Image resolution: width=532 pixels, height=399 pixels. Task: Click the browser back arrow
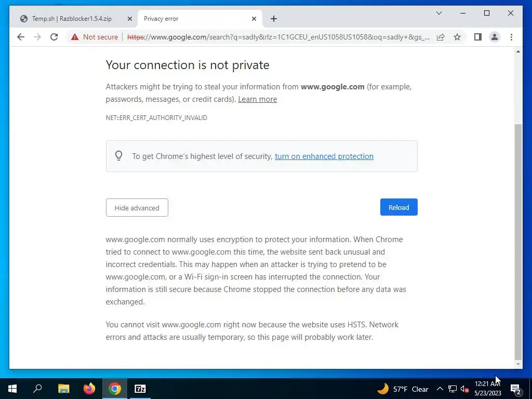[21, 37]
